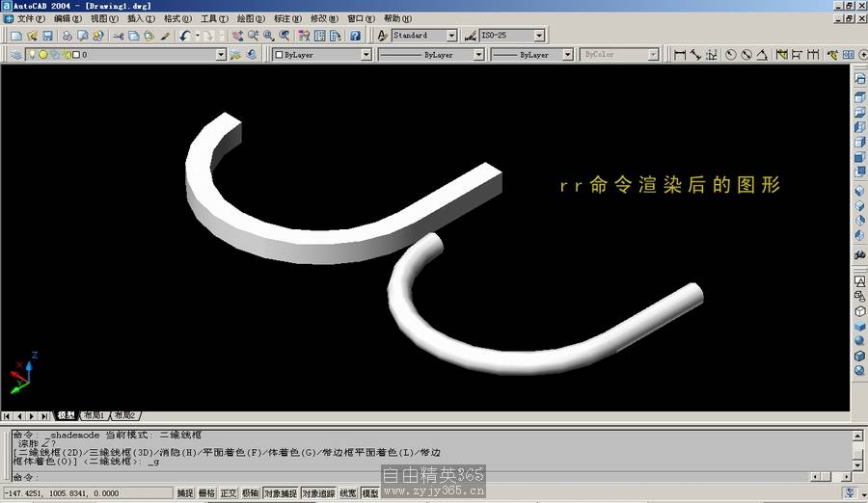The image size is (868, 503).
Task: Expand the Standard text style dropdown
Action: [x=450, y=36]
